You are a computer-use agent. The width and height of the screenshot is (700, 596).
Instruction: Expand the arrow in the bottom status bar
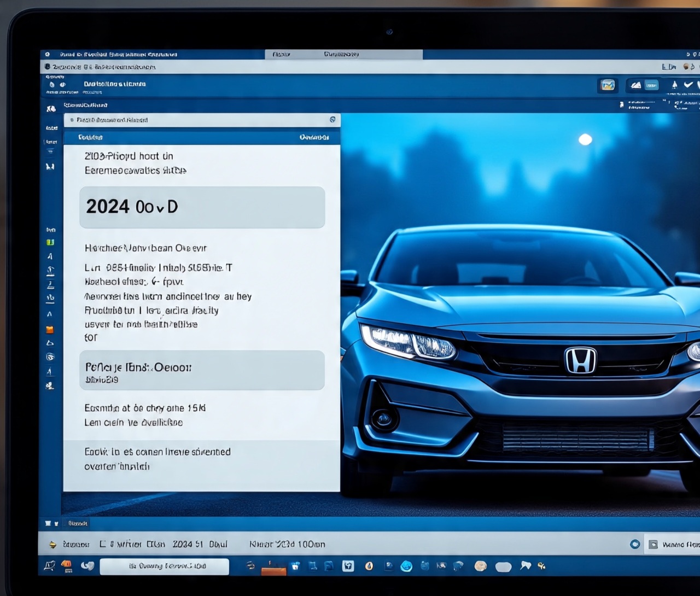pos(52,545)
